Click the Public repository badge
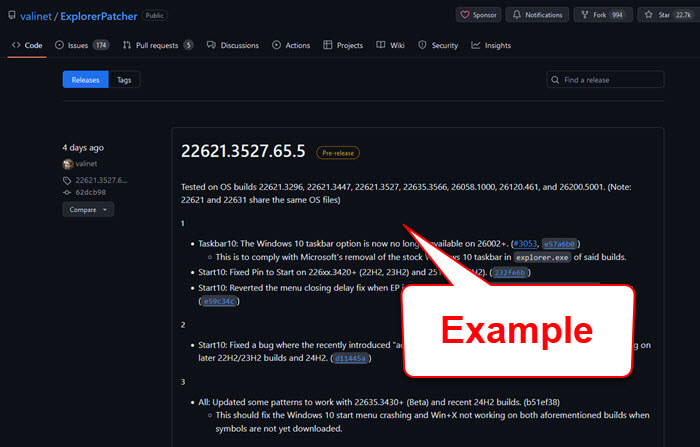This screenshot has height=447, width=700. 154,15
